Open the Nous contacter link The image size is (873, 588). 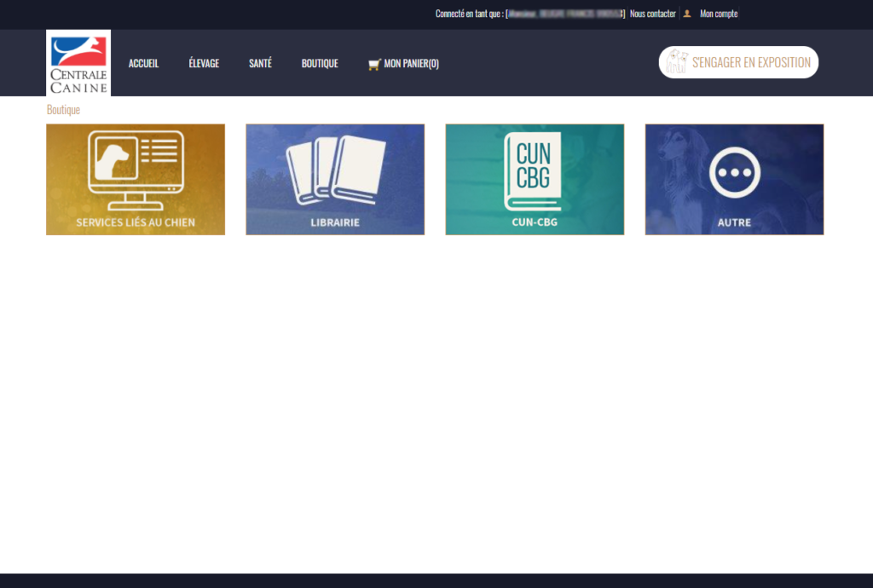click(652, 14)
